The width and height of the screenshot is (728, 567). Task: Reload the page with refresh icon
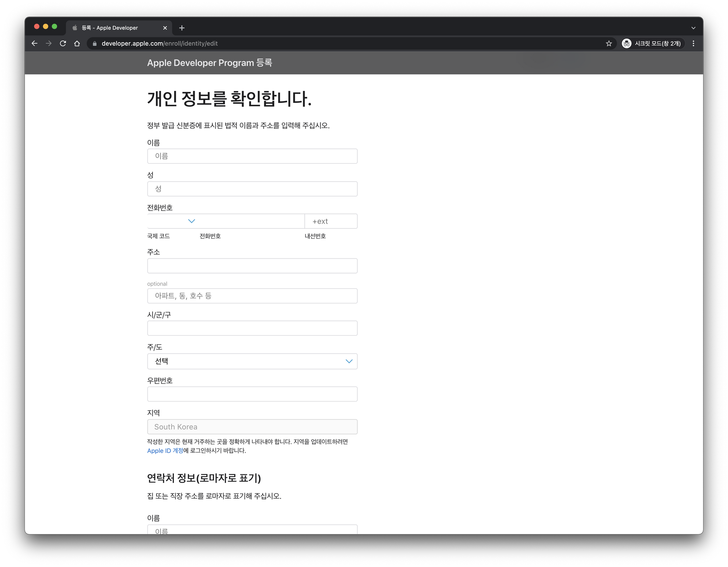[63, 43]
